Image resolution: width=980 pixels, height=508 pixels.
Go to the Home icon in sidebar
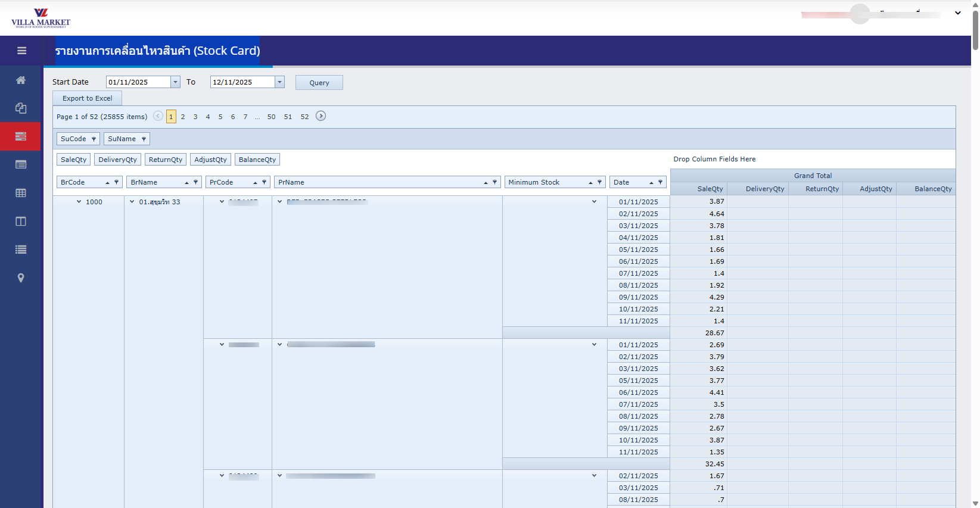pos(21,80)
